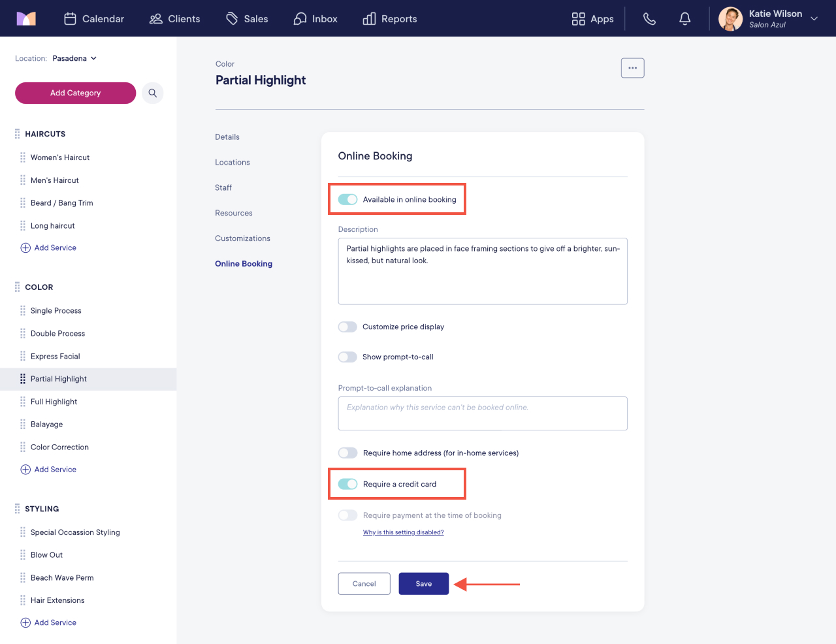Screen dimensions: 836x644
Task: Turn off Require a credit card toggle
Action: (x=348, y=484)
